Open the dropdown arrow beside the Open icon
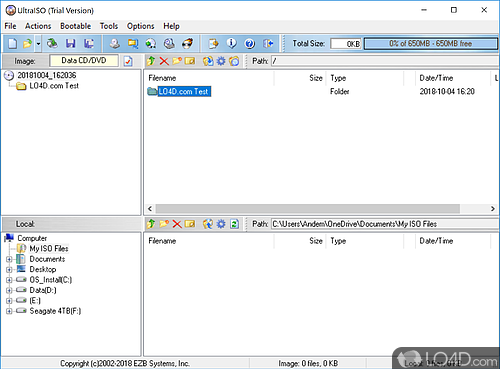This screenshot has height=369, width=500. (38, 44)
